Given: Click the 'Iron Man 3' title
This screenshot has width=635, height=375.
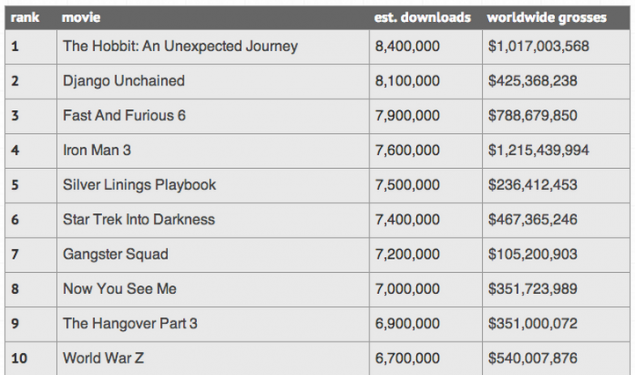Looking at the screenshot, I should [97, 150].
